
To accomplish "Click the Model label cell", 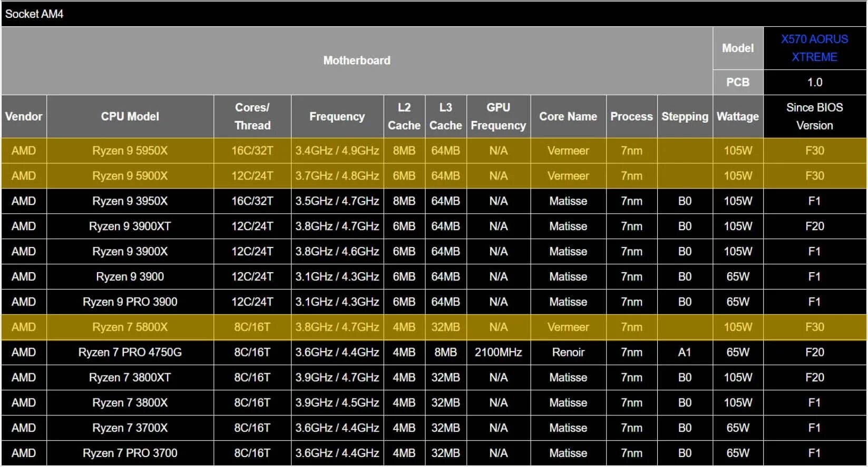I will 738,48.
